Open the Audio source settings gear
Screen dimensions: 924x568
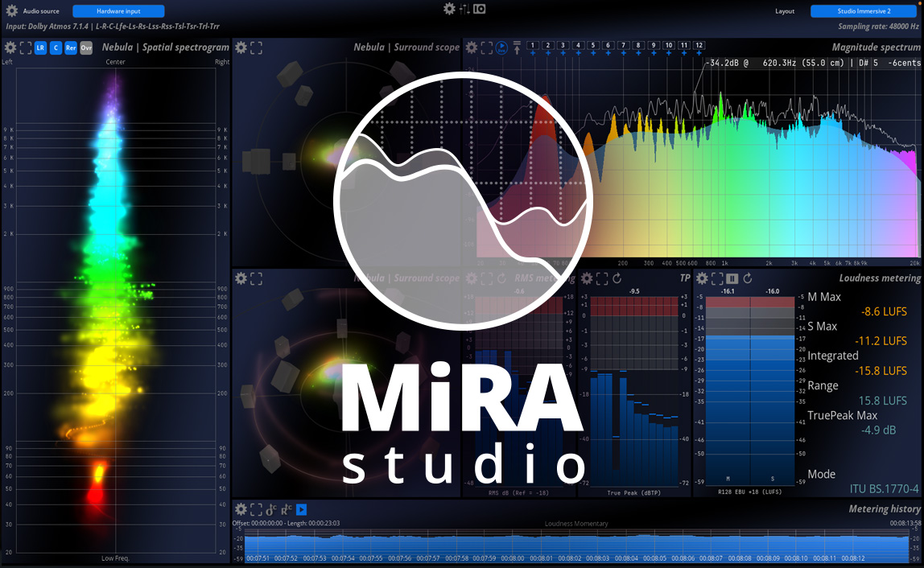[x=10, y=10]
